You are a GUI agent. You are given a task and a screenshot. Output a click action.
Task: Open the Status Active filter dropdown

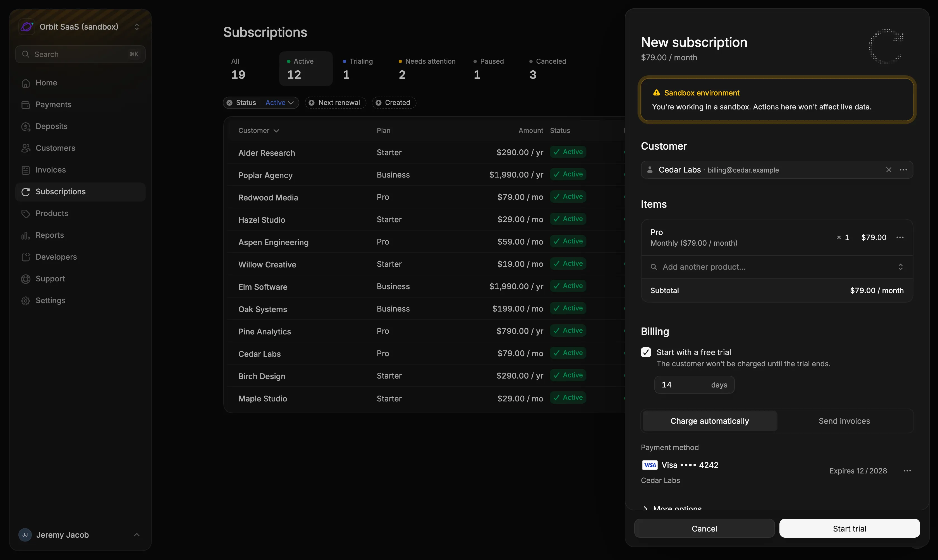(280, 103)
